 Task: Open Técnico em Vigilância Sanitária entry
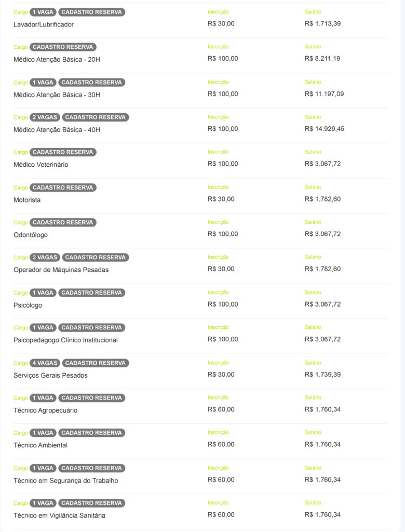(59, 515)
